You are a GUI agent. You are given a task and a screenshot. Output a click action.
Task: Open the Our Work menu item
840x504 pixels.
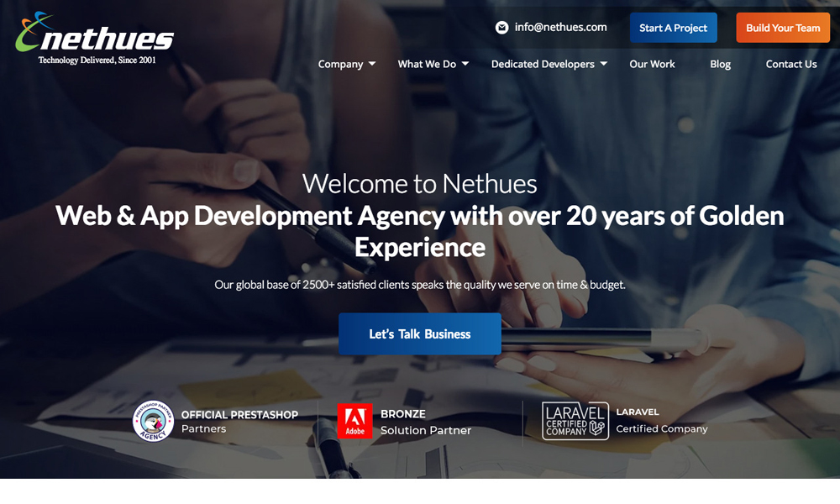652,64
